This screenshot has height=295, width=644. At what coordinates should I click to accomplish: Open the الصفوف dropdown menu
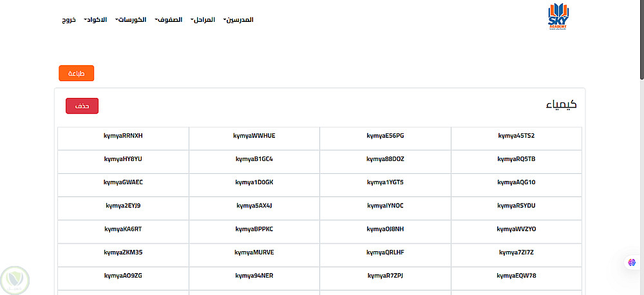[x=169, y=20]
